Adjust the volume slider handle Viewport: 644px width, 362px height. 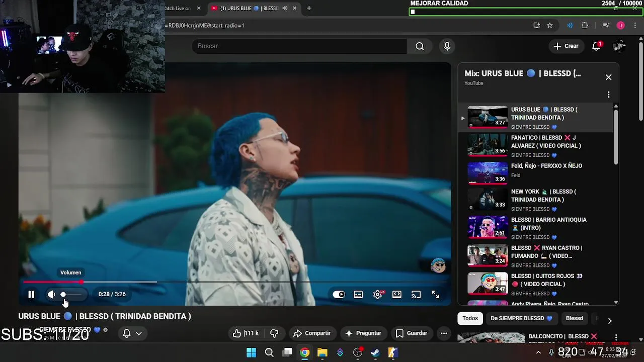(63, 295)
